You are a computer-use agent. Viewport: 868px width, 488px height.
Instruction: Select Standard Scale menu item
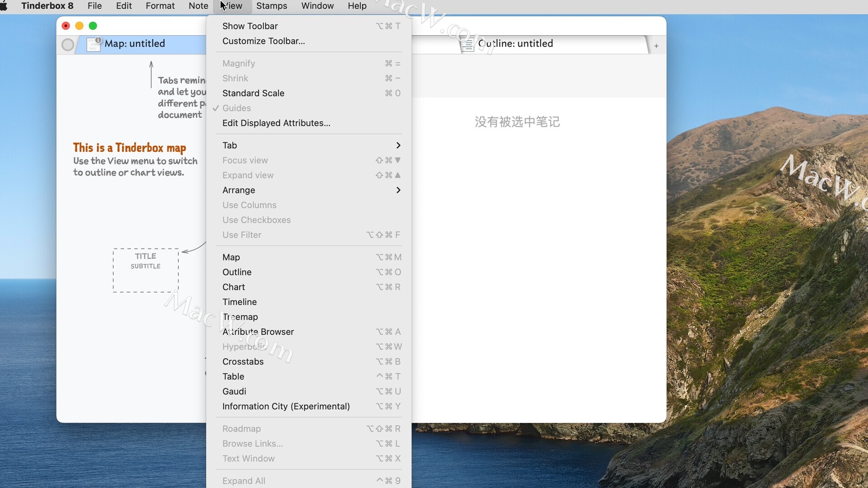point(309,93)
